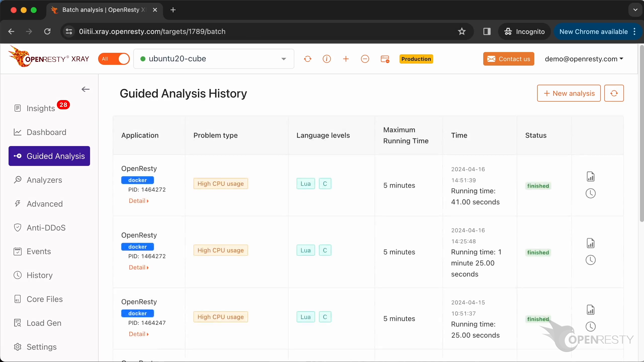Click the docker tag in the 14:51:39 row
The width and height of the screenshot is (644, 362).
tap(138, 180)
